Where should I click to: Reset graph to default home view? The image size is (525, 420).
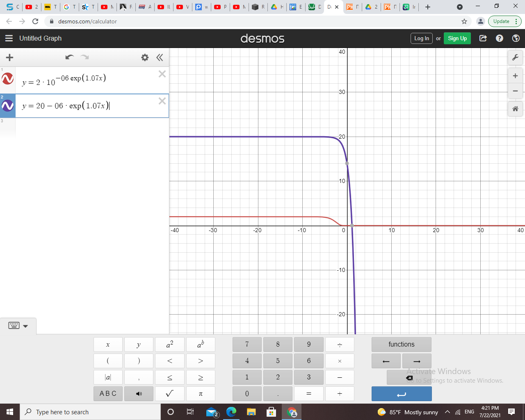515,109
